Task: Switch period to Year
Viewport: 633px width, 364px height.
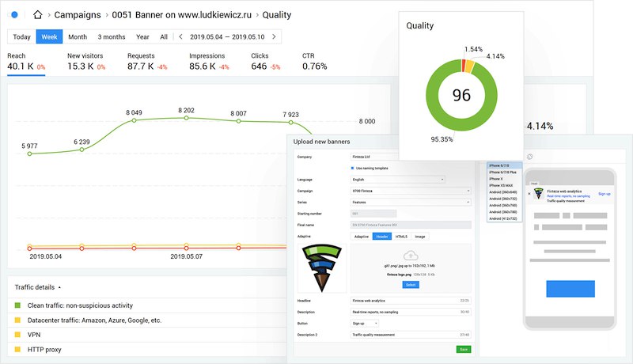Action: coord(142,36)
